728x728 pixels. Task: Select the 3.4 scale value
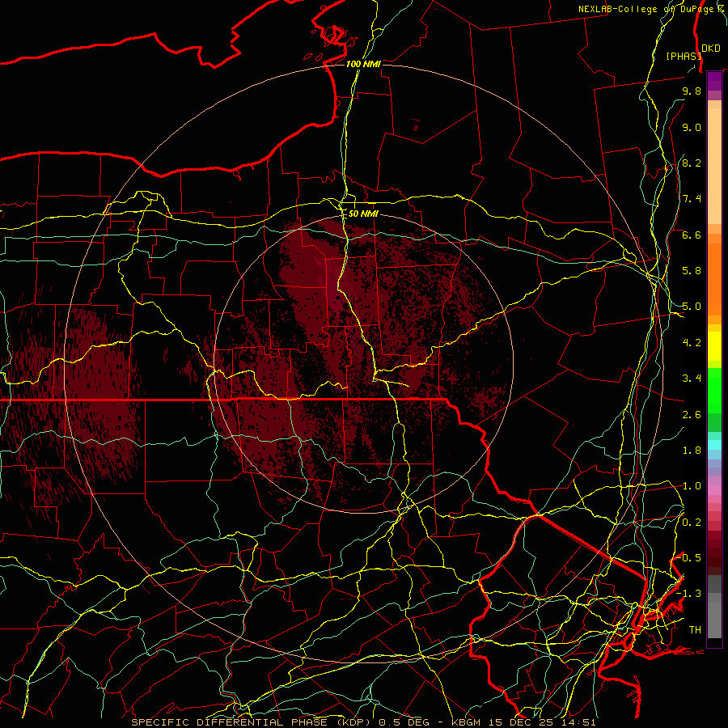click(692, 379)
